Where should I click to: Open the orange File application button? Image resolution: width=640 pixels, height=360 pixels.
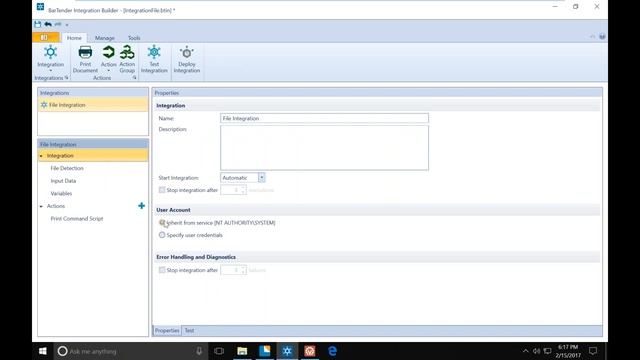pos(46,38)
